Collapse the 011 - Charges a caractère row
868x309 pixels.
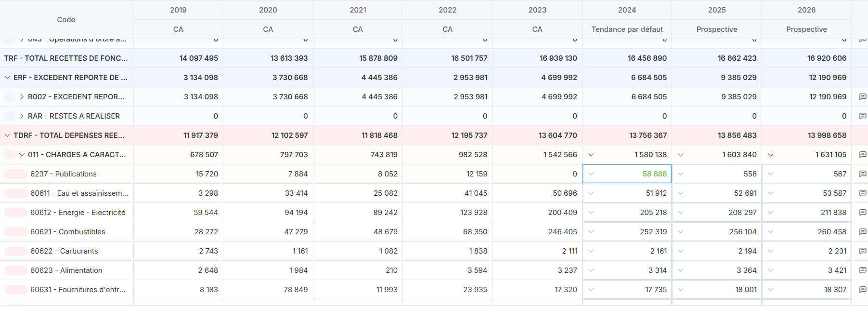pyautogui.click(x=22, y=155)
